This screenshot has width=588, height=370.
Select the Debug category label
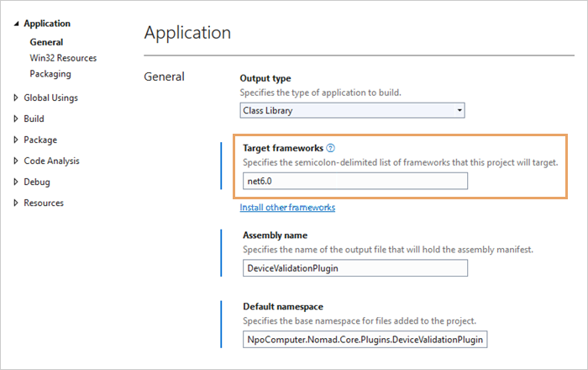pyautogui.click(x=36, y=182)
